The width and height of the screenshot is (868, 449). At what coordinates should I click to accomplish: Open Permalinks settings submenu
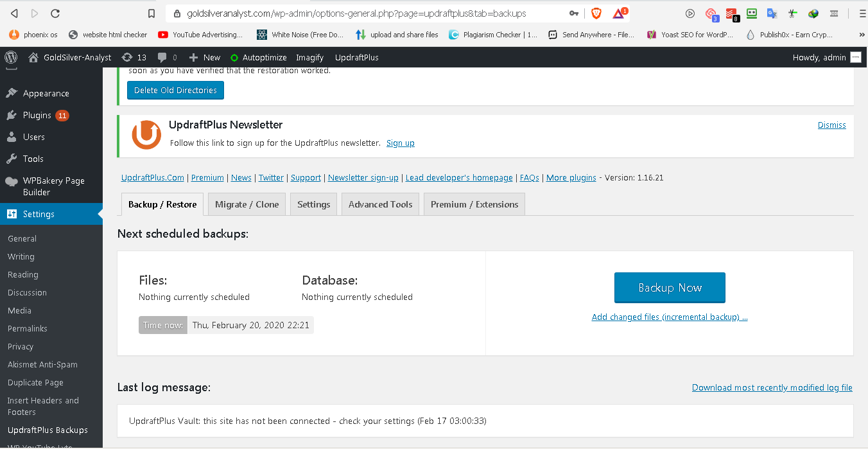[28, 328]
